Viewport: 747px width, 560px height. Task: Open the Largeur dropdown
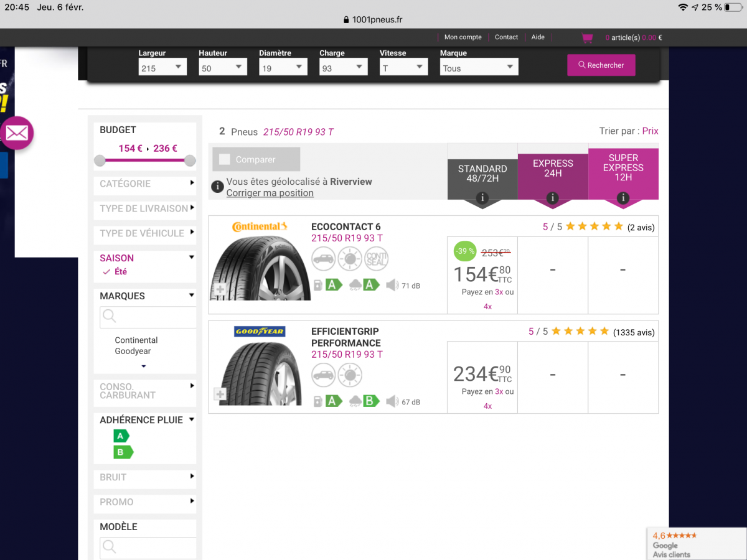pyautogui.click(x=162, y=68)
